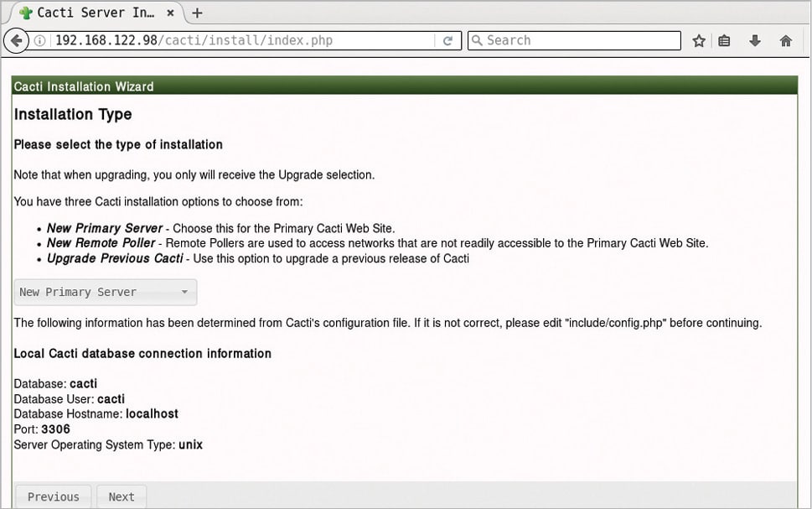Bookmark this page with the star icon
This screenshot has width=812, height=509.
point(699,40)
